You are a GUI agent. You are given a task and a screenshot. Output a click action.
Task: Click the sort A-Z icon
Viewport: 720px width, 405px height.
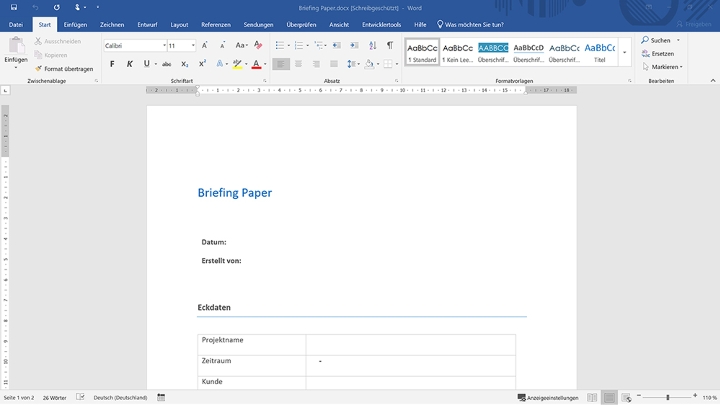click(373, 45)
